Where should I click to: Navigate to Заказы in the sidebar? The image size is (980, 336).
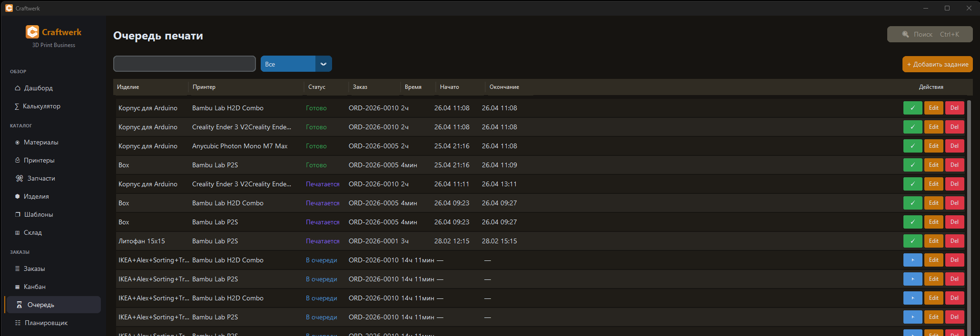[34, 269]
